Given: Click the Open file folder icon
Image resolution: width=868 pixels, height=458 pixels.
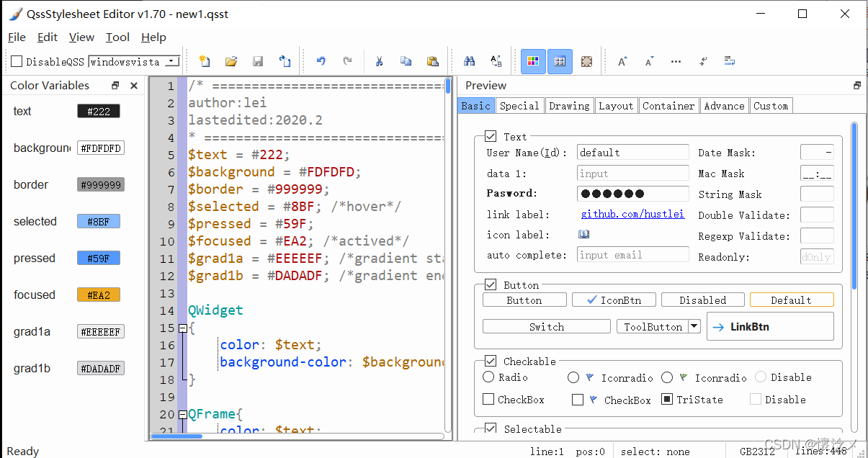Looking at the screenshot, I should pos(231,62).
